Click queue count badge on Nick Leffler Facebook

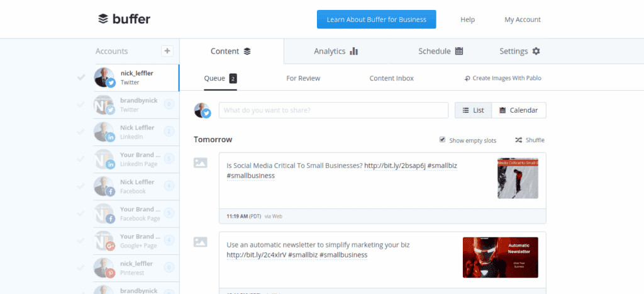169,186
